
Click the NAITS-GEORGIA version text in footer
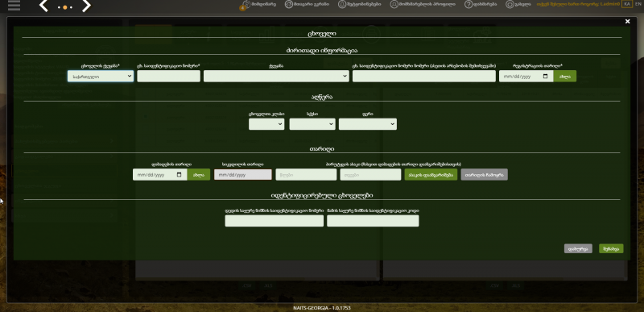tap(322, 308)
